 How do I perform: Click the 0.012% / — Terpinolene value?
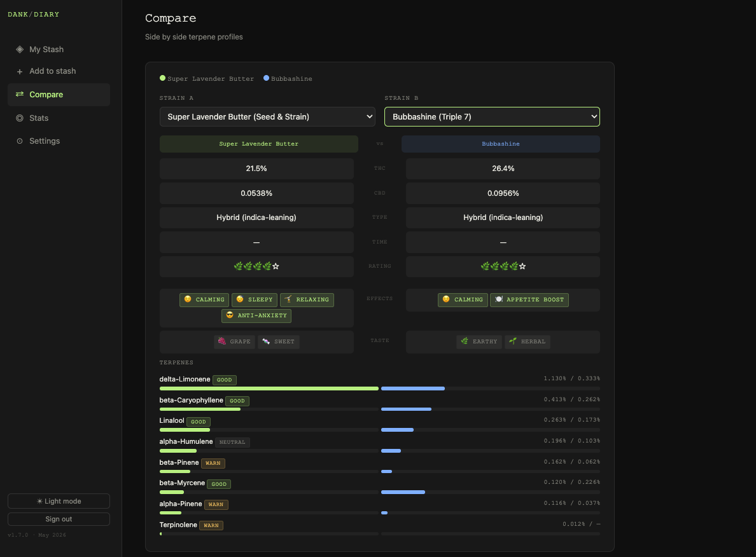(582, 524)
